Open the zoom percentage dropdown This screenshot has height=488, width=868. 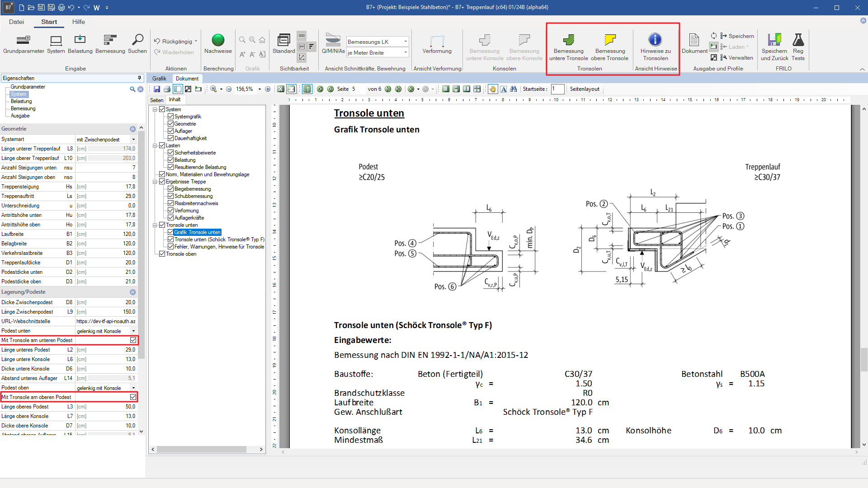[x=259, y=89]
